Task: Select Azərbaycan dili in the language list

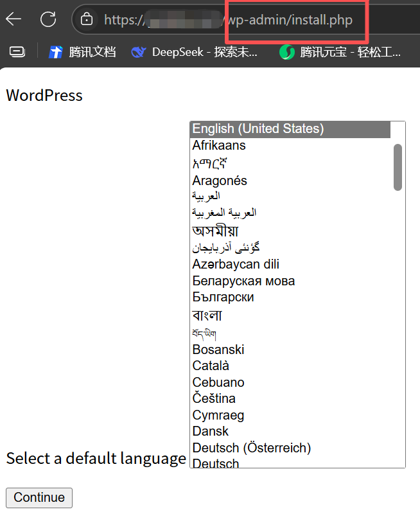Action: 290,264
